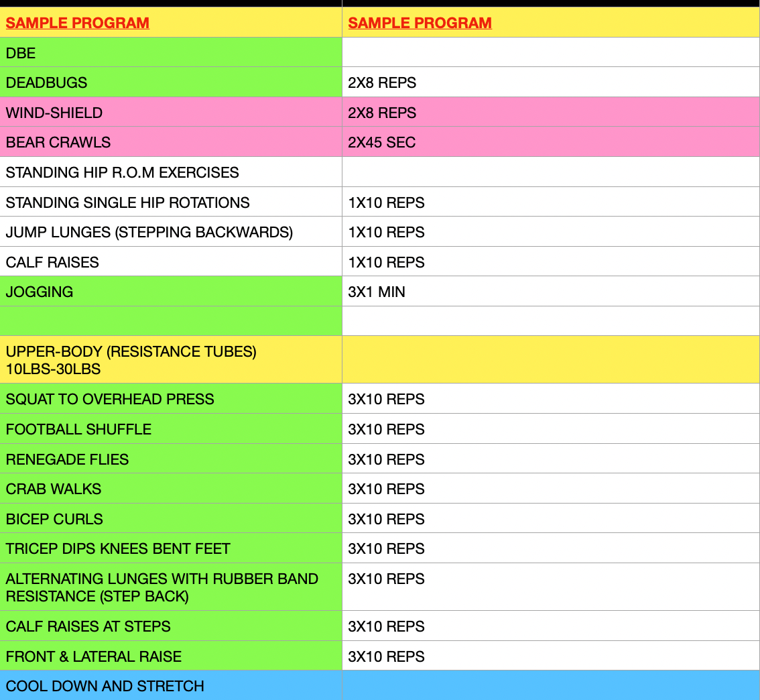This screenshot has height=700, width=760.
Task: Click the SAMPLE PROGRAM heading above DBE
Action: [x=78, y=23]
